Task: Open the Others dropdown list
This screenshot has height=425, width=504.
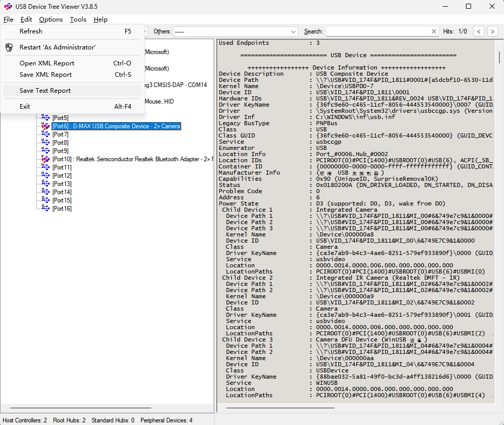Action: [293, 31]
